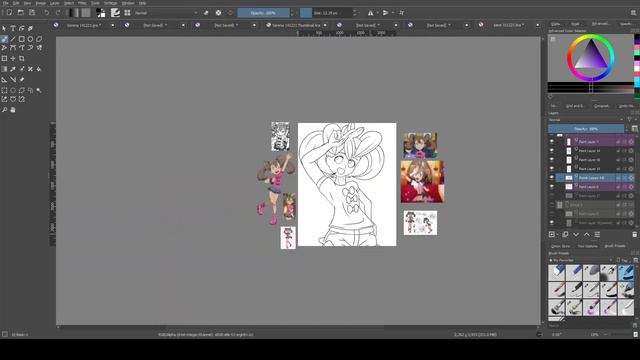Select the Crop tool

click(22, 58)
